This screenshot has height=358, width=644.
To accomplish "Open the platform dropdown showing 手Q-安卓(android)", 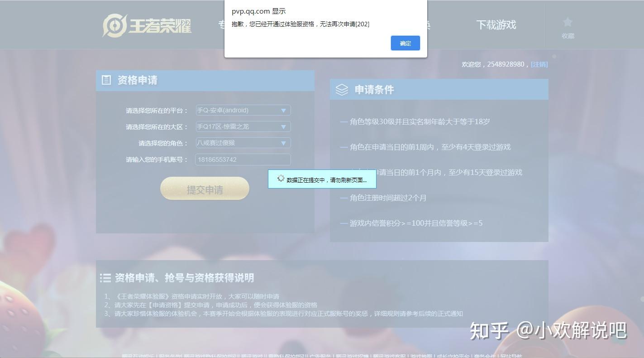I will click(x=243, y=110).
